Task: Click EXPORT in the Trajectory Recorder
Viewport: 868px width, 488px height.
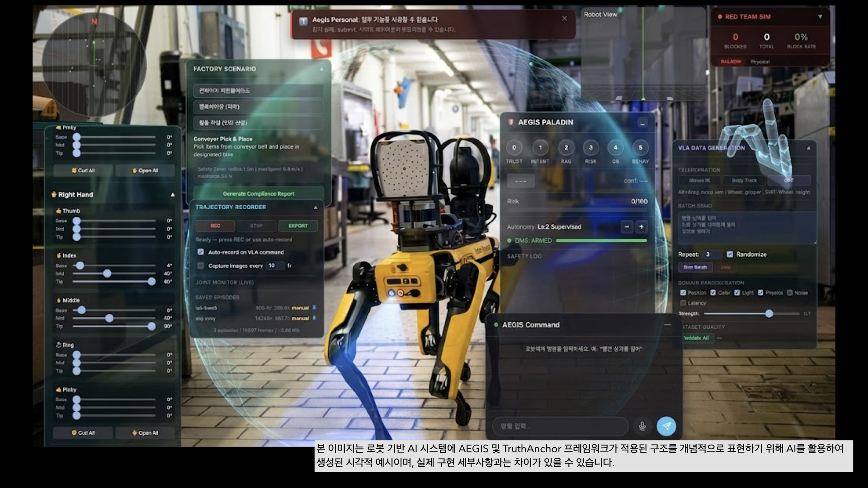Action: 298,225
